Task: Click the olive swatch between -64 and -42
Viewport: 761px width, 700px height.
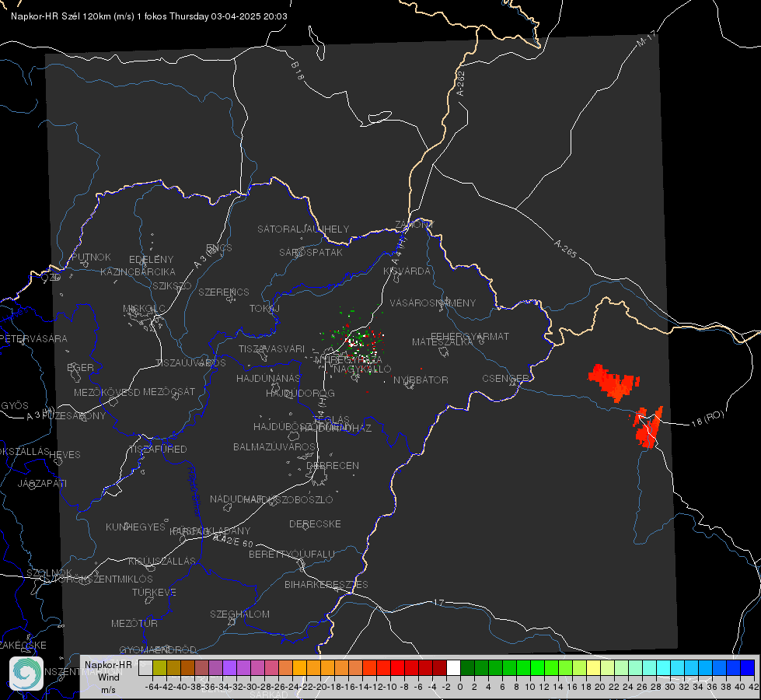Action: 159,667
